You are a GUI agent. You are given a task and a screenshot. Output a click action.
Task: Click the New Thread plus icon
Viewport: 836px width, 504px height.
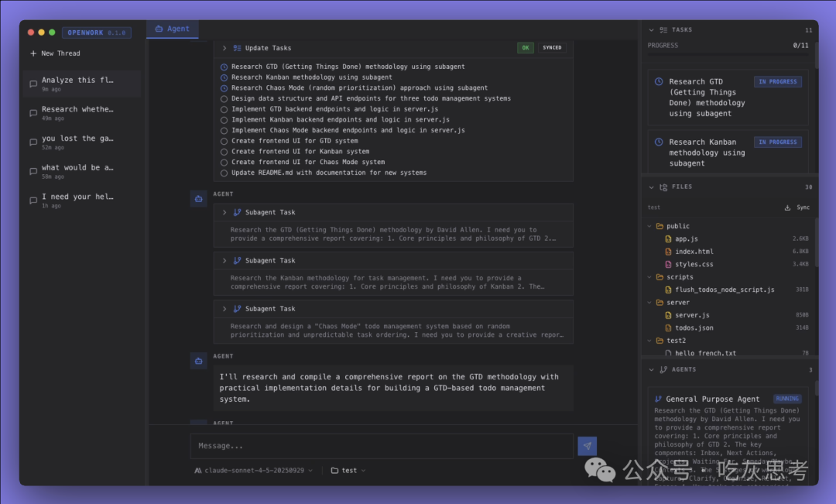pos(33,53)
